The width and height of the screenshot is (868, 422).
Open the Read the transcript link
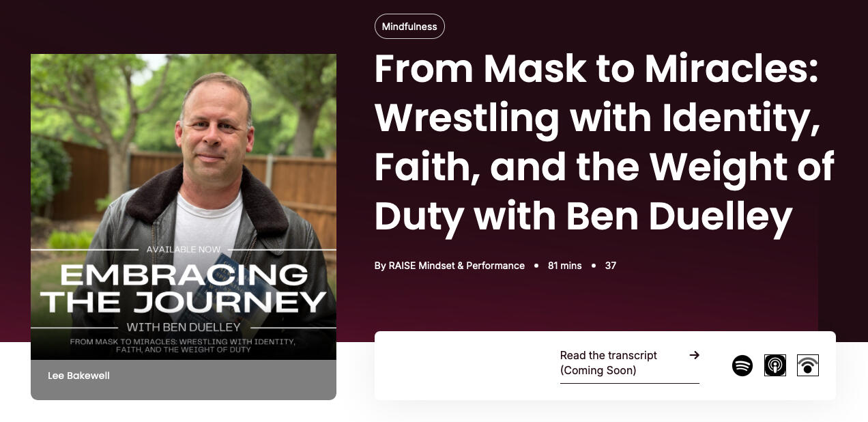point(608,363)
